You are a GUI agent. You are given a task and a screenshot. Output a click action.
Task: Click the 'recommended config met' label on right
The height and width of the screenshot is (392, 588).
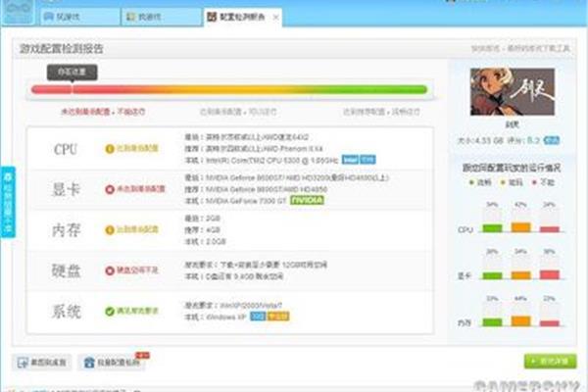[x=381, y=112]
